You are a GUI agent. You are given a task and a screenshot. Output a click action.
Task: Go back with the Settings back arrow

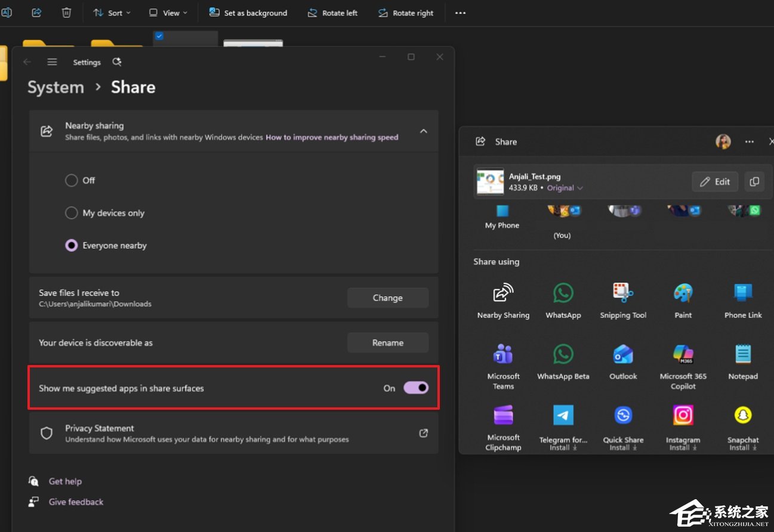(x=27, y=62)
